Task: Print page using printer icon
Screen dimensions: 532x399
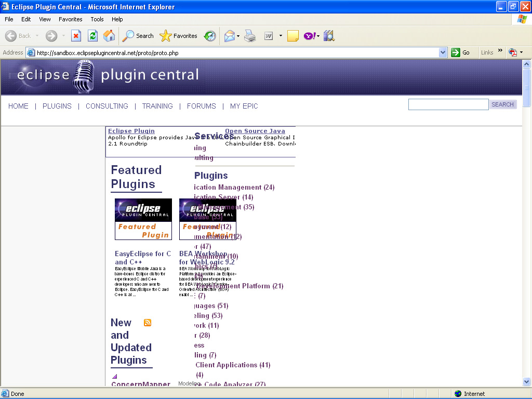Action: [x=250, y=36]
